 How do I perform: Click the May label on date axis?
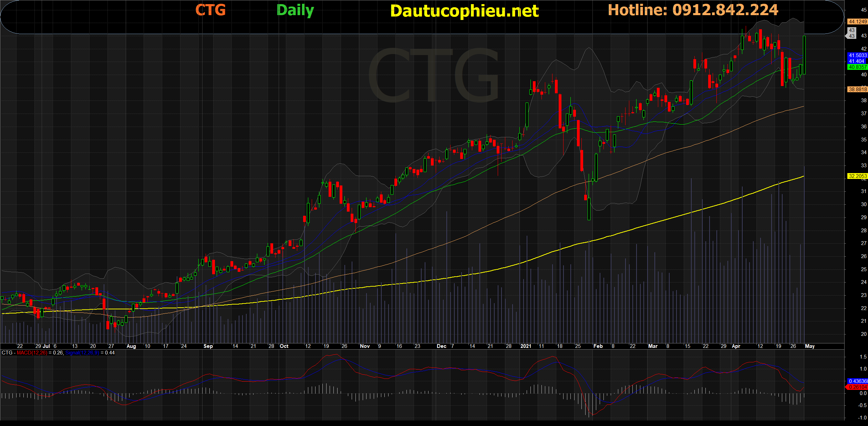pyautogui.click(x=810, y=346)
